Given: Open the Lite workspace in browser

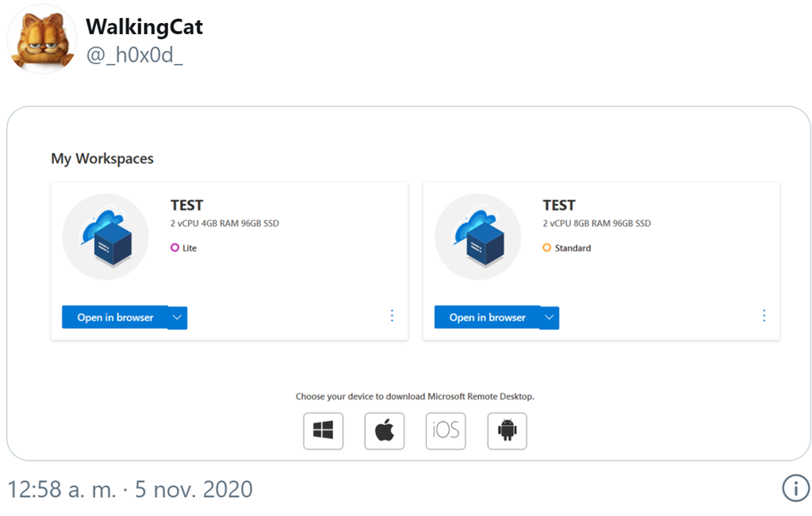Looking at the screenshot, I should (115, 318).
